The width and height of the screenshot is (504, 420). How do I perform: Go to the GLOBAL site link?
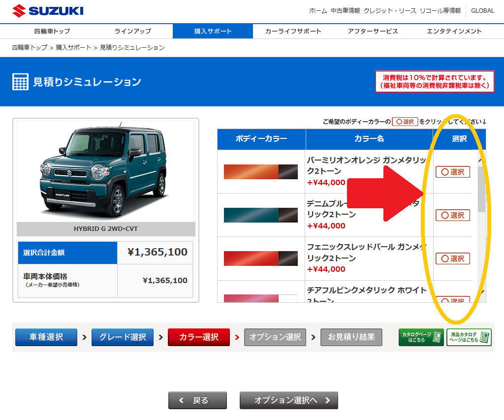pyautogui.click(x=482, y=11)
